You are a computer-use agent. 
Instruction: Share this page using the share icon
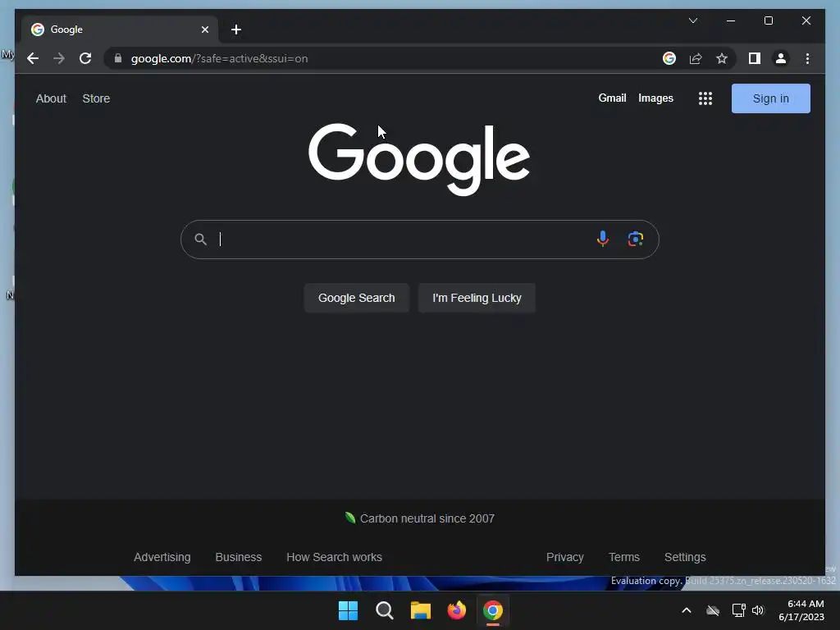point(696,58)
